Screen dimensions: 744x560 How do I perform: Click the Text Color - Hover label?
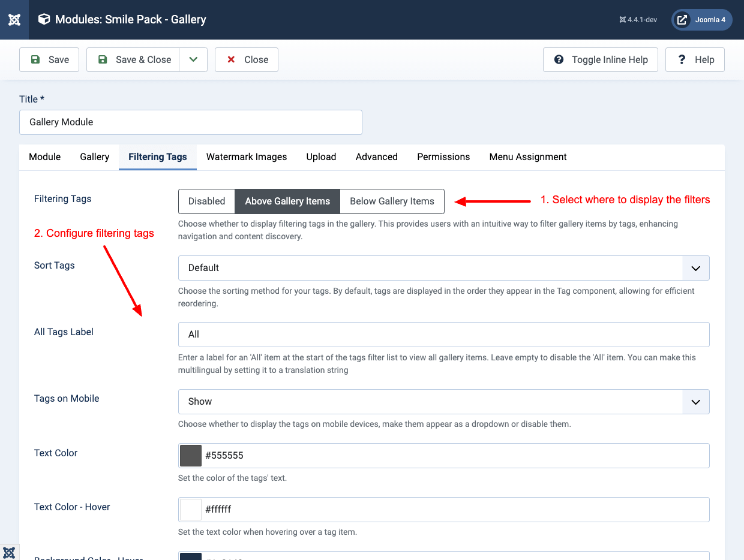(x=72, y=507)
